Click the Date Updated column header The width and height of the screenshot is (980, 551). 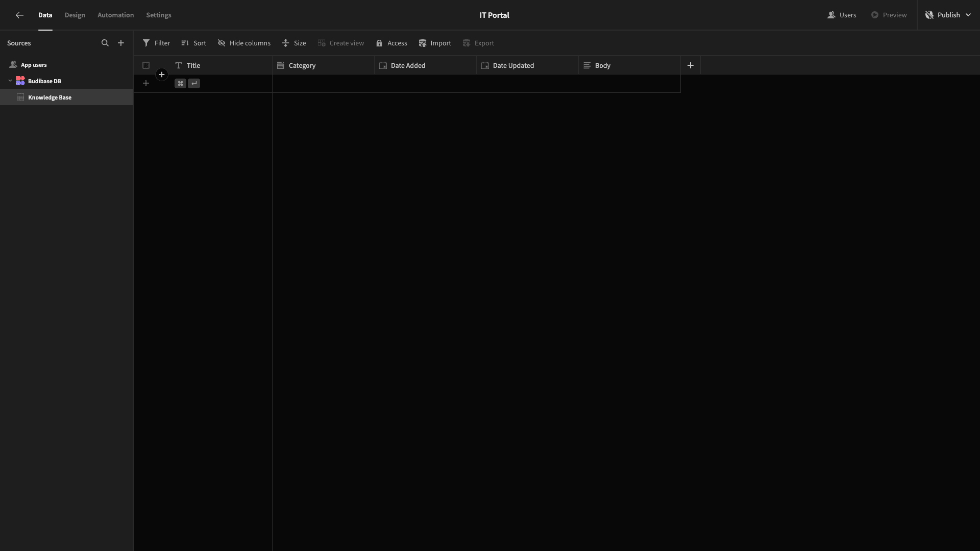click(527, 65)
